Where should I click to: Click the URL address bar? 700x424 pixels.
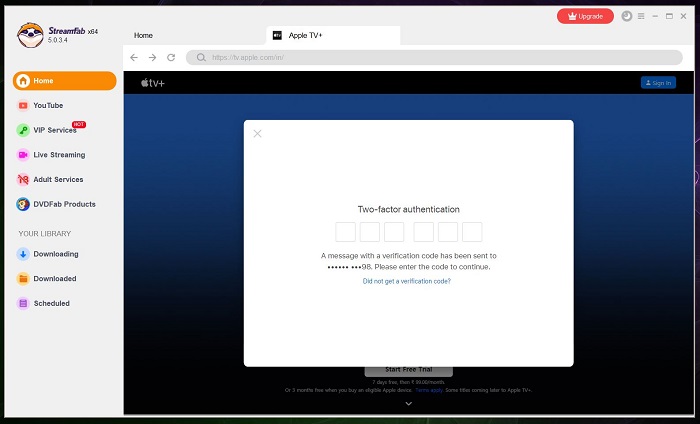pos(434,58)
